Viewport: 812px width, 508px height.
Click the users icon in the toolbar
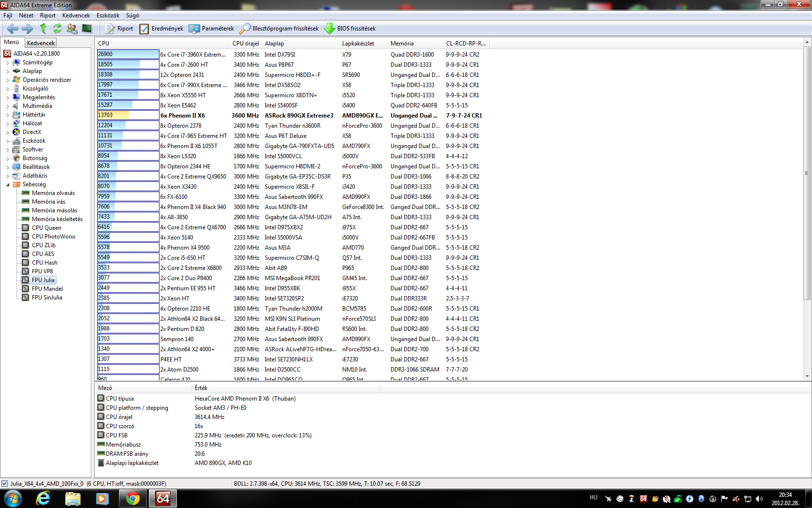coord(72,29)
